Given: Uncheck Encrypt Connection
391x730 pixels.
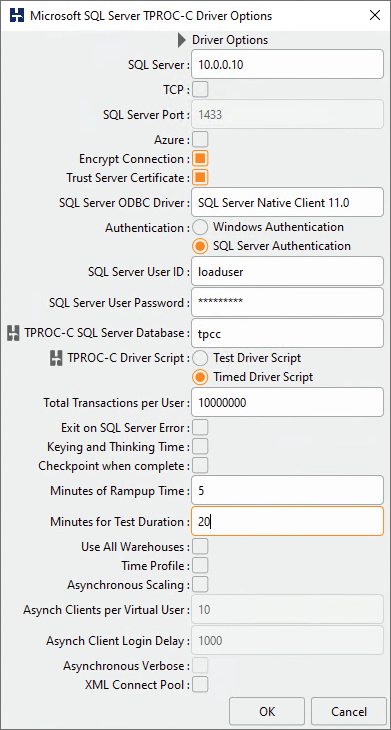Looking at the screenshot, I should click(x=200, y=158).
